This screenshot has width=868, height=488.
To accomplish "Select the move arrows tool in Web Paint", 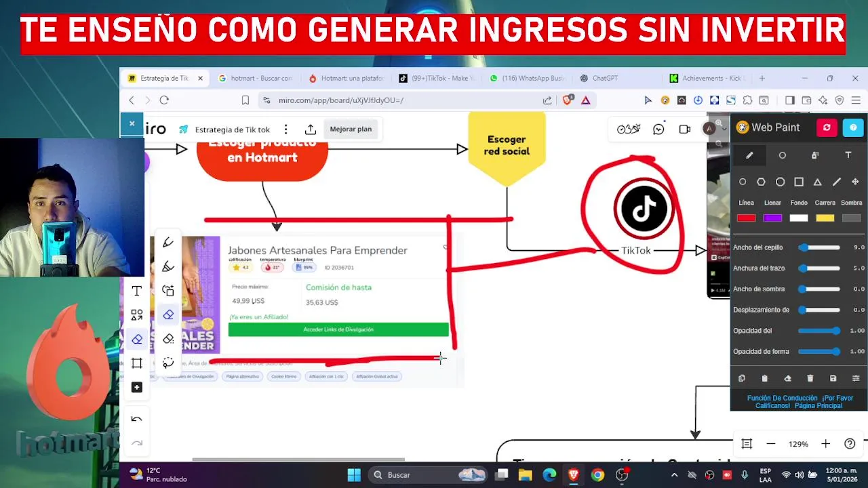I will point(855,182).
